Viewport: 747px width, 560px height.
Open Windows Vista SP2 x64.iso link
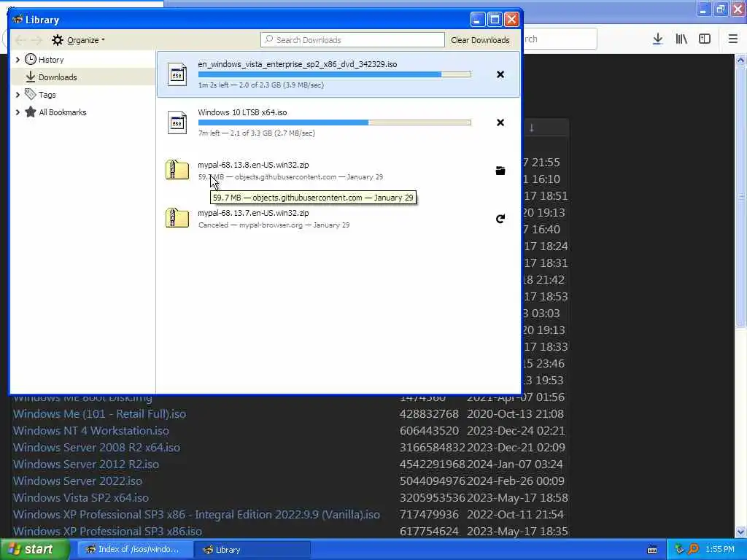point(80,497)
